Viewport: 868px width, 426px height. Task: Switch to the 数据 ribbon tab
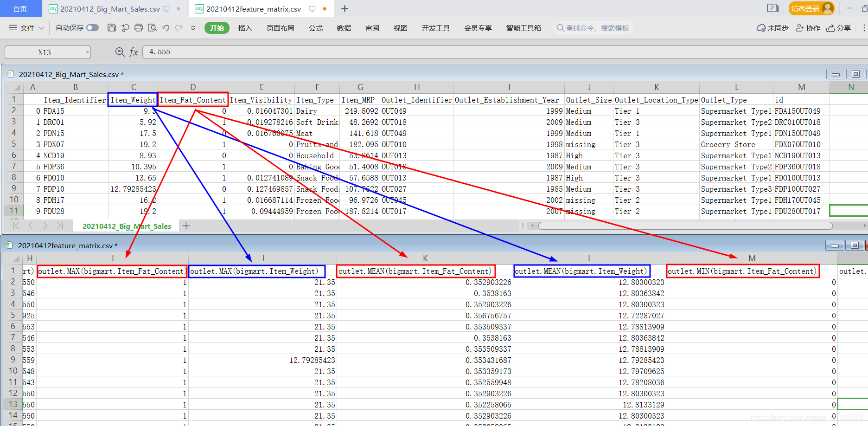pyautogui.click(x=344, y=28)
